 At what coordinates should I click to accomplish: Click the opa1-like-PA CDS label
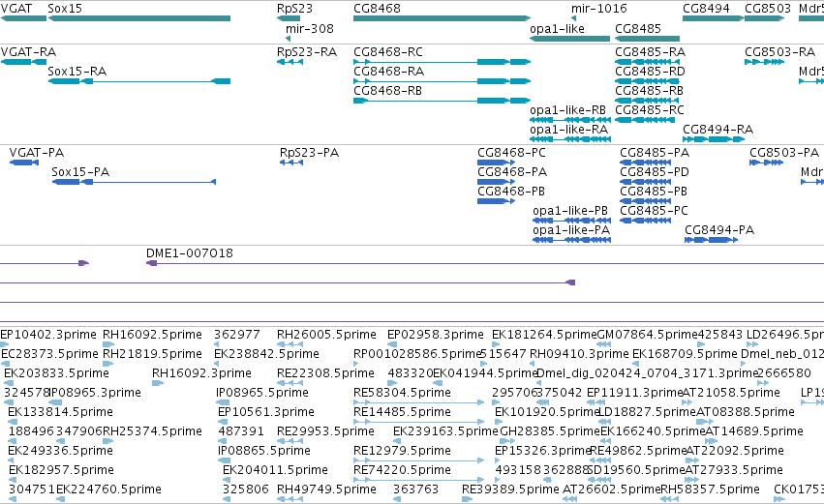571,230
